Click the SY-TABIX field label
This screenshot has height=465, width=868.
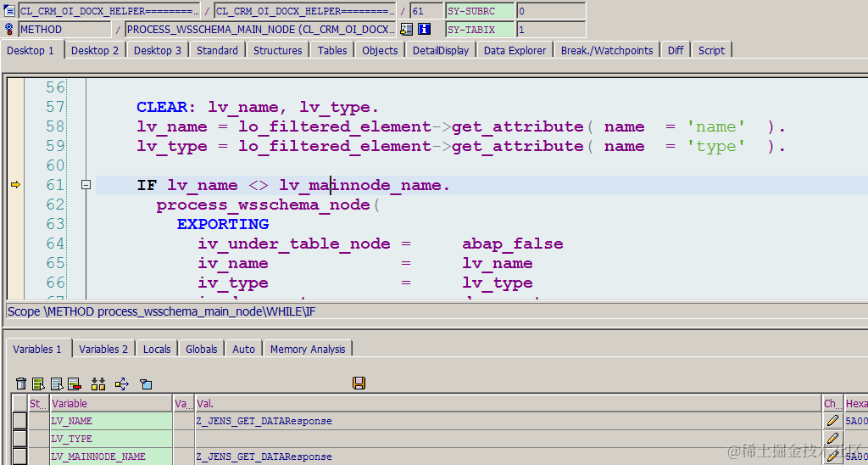pos(480,30)
